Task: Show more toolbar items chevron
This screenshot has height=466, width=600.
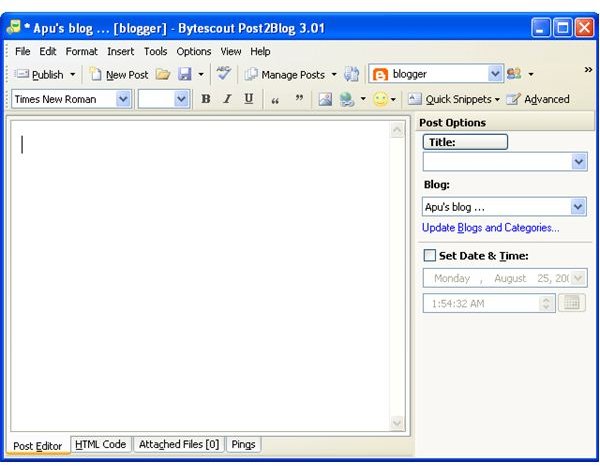Action: [x=588, y=70]
